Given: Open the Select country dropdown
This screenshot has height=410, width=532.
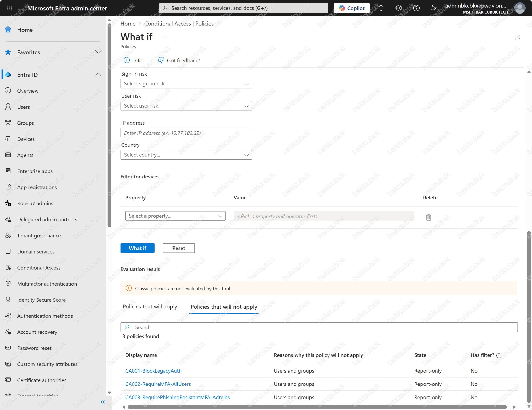Looking at the screenshot, I should (x=186, y=155).
